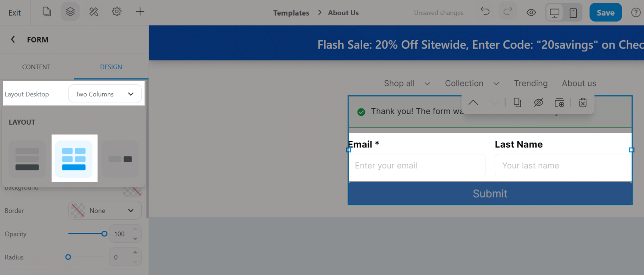Delete the selected form element
This screenshot has height=275, width=644.
tap(582, 103)
